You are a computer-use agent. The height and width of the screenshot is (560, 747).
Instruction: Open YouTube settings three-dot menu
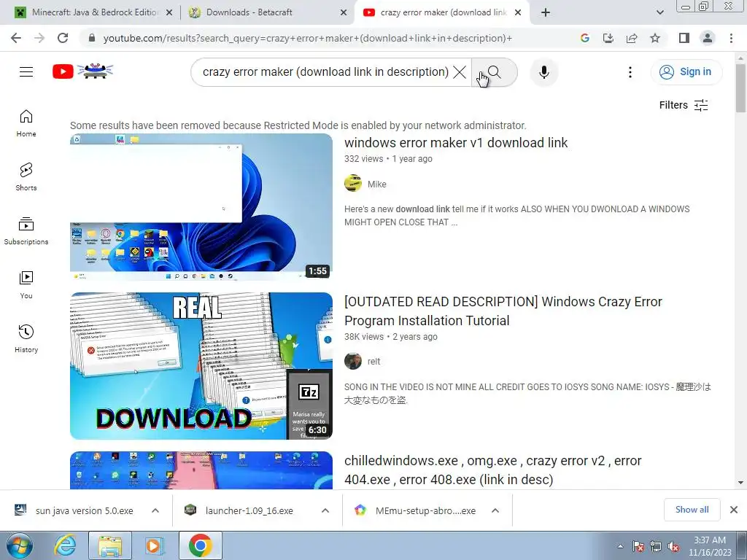(x=630, y=72)
